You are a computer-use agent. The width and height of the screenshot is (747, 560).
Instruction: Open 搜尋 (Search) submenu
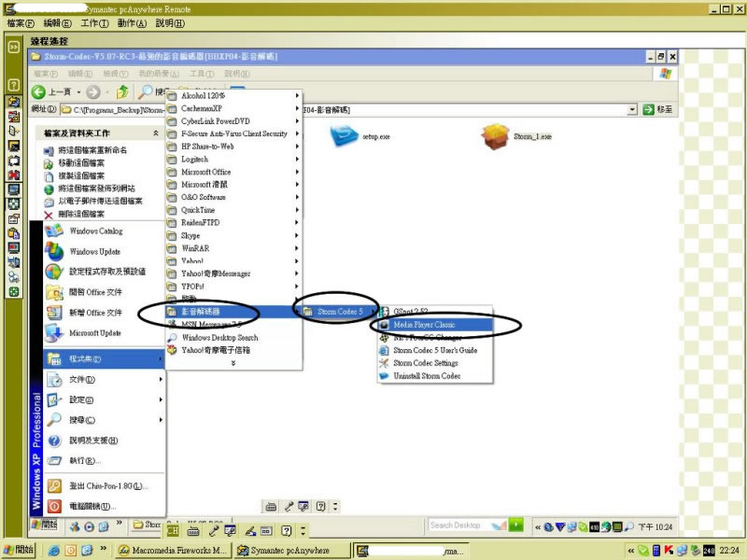(104, 420)
